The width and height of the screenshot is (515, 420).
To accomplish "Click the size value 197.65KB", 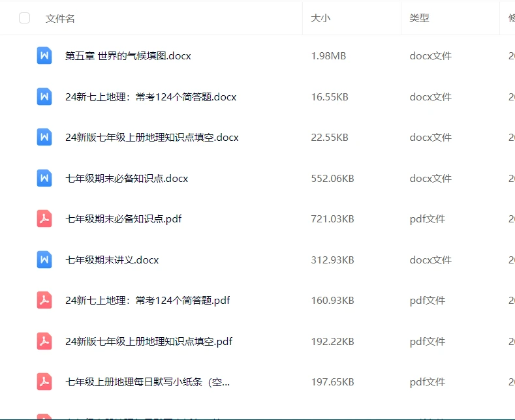I will pyautogui.click(x=332, y=382).
